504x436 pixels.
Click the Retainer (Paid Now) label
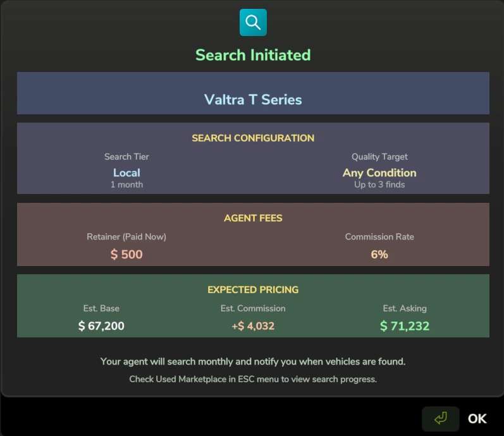(x=126, y=236)
